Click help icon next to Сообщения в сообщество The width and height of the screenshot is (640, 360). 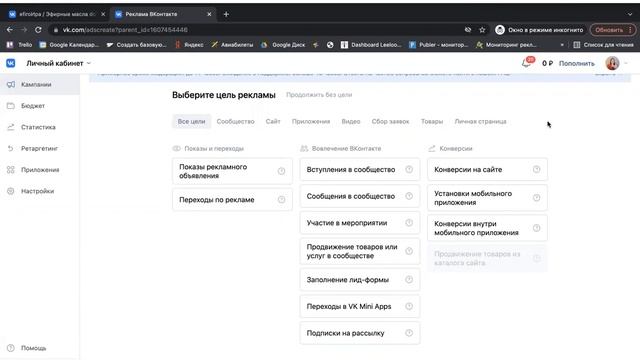click(409, 196)
